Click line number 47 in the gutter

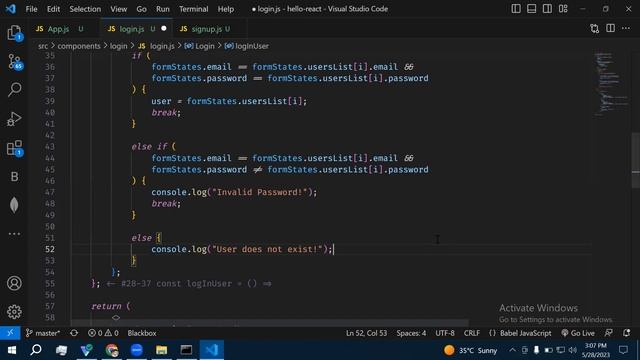click(x=50, y=192)
